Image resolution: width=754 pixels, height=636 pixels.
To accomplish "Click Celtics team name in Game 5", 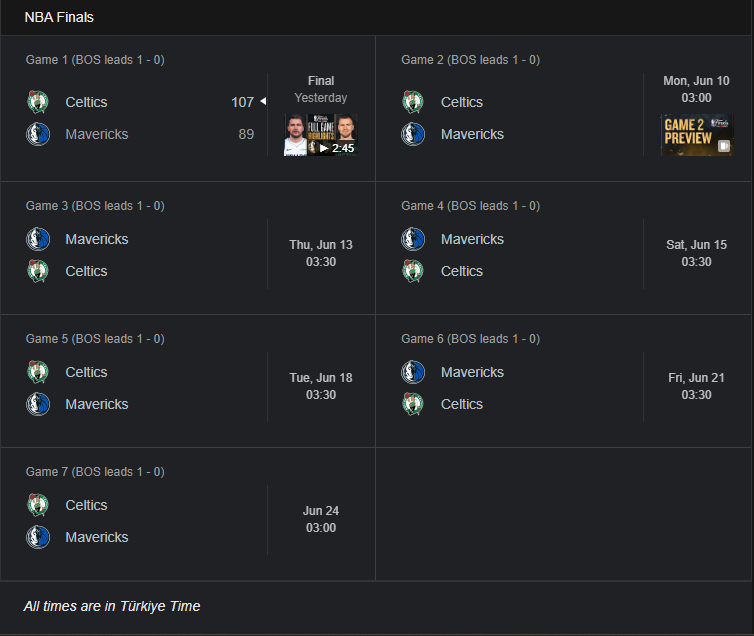I will (86, 372).
